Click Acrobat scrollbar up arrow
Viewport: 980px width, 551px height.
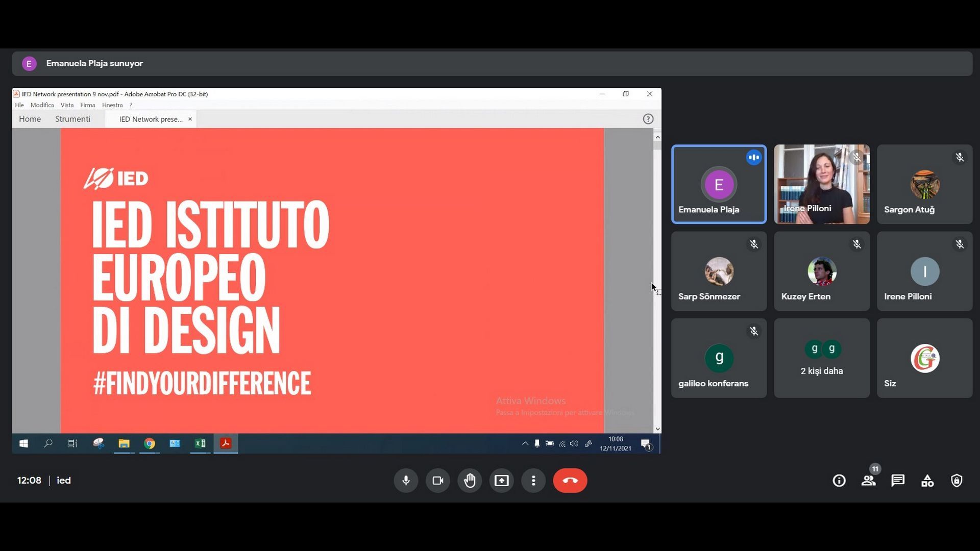click(x=657, y=137)
